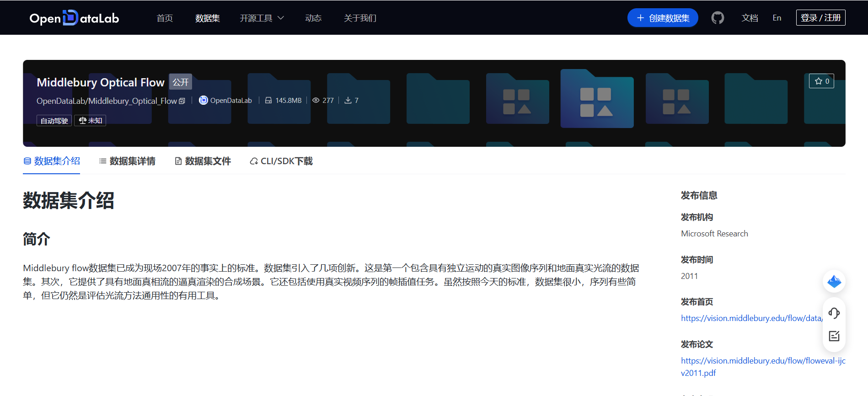Image resolution: width=868 pixels, height=396 pixels.
Task: Click the Microsoft Research publisher text
Action: coord(714,234)
